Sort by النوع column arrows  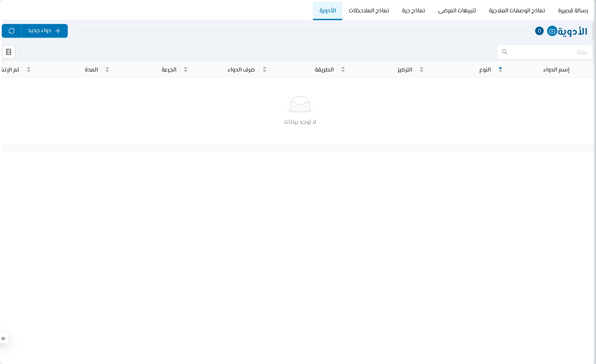pos(422,70)
